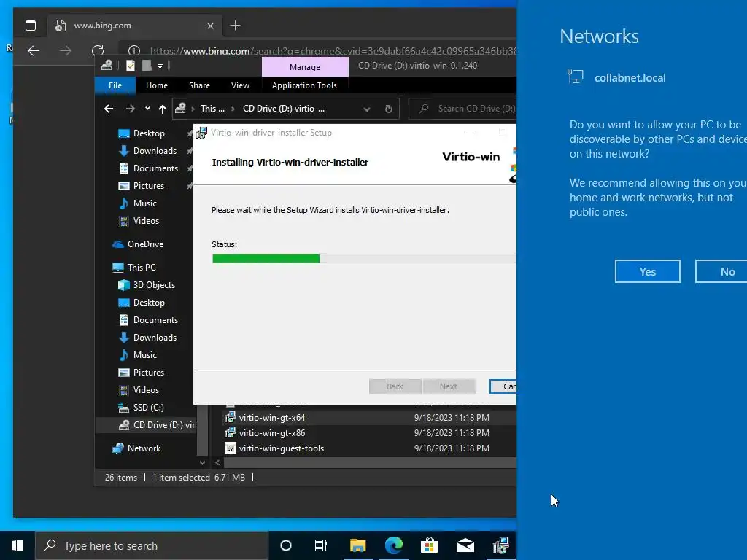747x560 pixels.
Task: Click the taskbar search box
Action: (x=152, y=545)
